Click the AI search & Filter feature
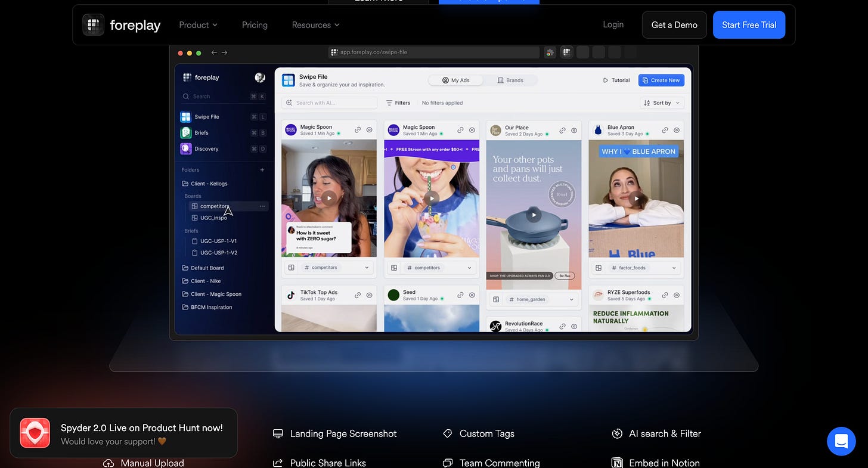This screenshot has width=868, height=468. 656,433
